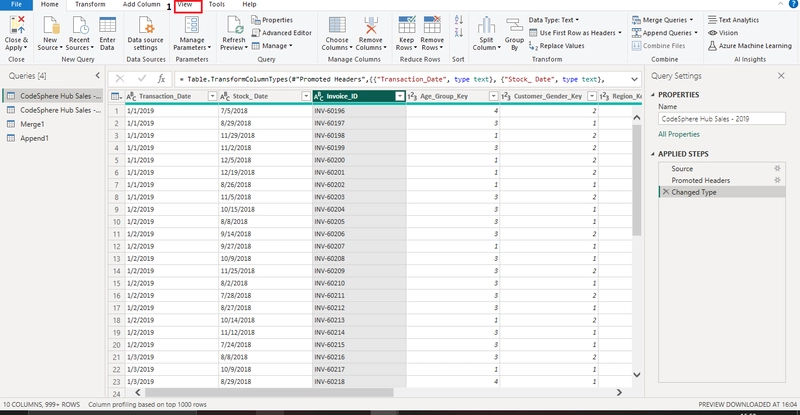Switch to the Transform ribbon tab

pyautogui.click(x=90, y=4)
